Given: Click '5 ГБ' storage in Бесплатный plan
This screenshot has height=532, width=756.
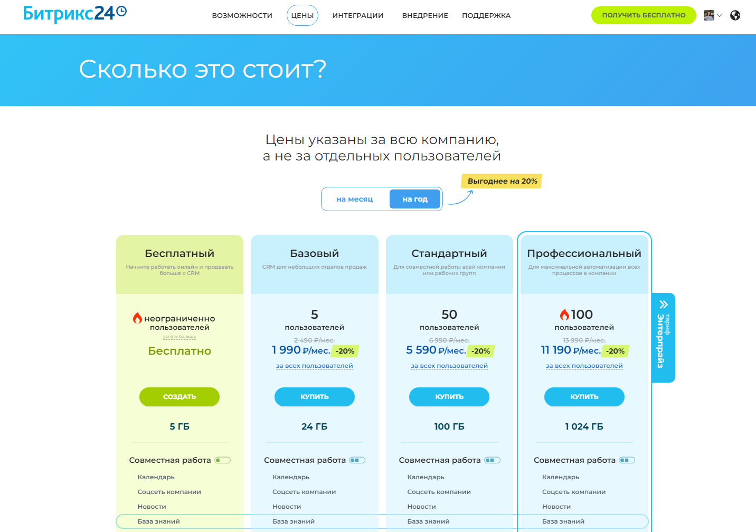Looking at the screenshot, I should click(x=179, y=426).
